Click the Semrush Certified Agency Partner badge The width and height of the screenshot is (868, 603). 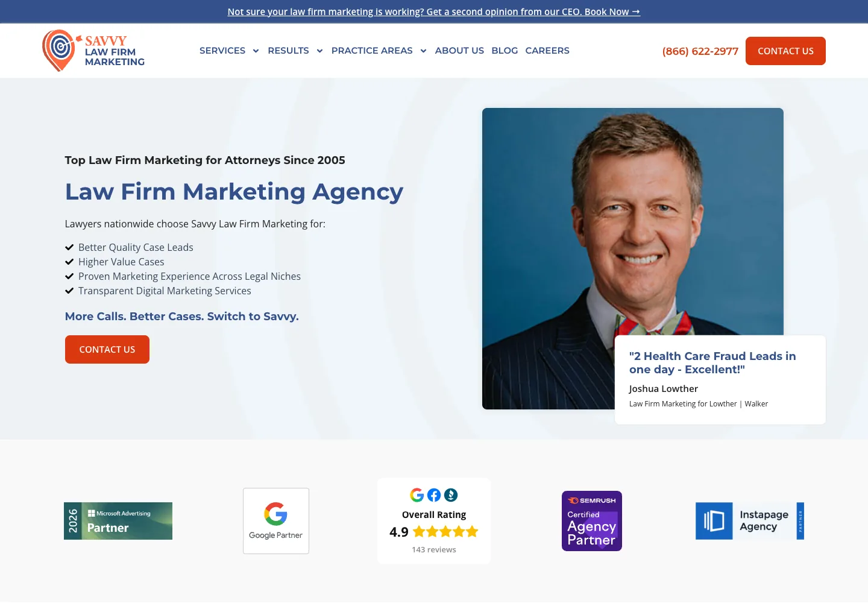[x=592, y=521]
